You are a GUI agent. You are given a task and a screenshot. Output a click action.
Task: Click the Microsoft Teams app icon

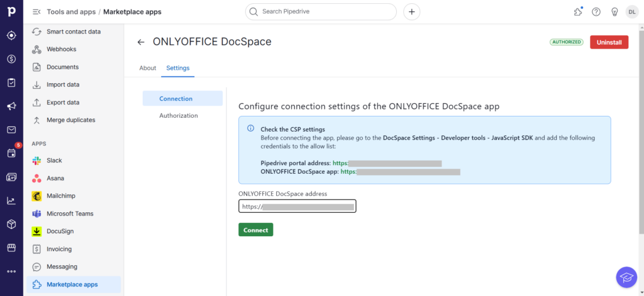[x=36, y=213]
